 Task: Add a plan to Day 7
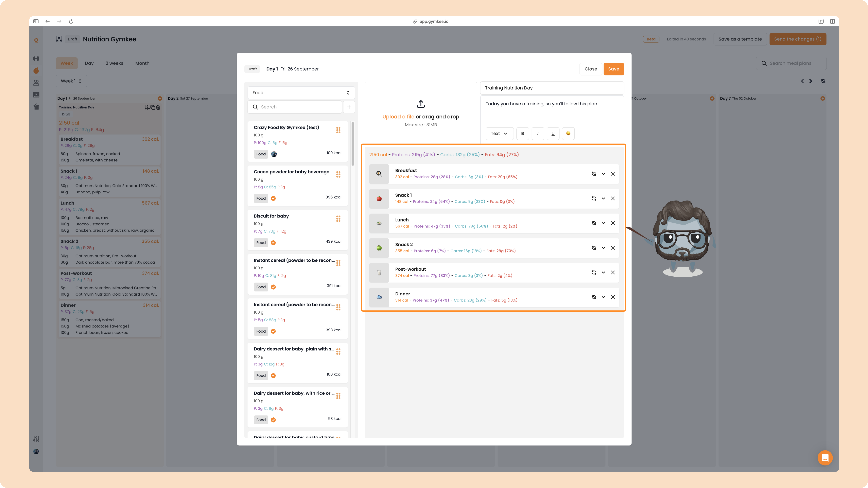point(823,98)
